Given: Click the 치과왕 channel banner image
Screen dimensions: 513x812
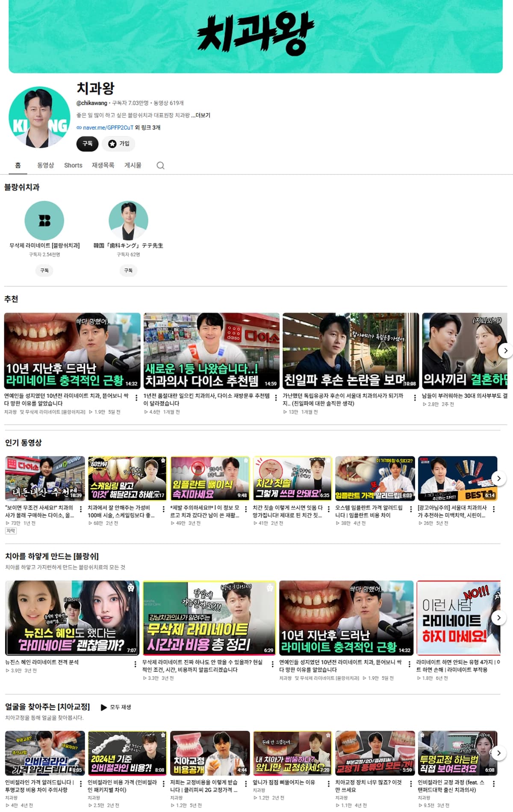Looking at the screenshot, I should (256, 36).
